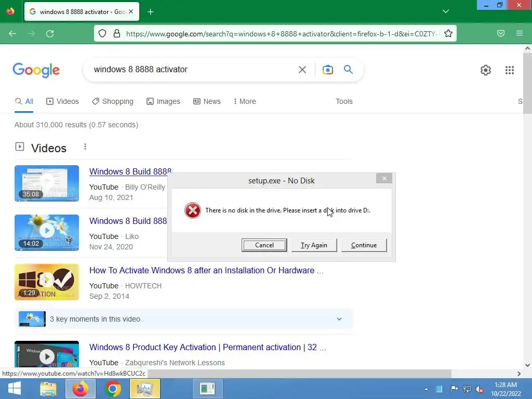Bookmark page with star icon
This screenshot has width=532, height=399.
click(x=448, y=33)
